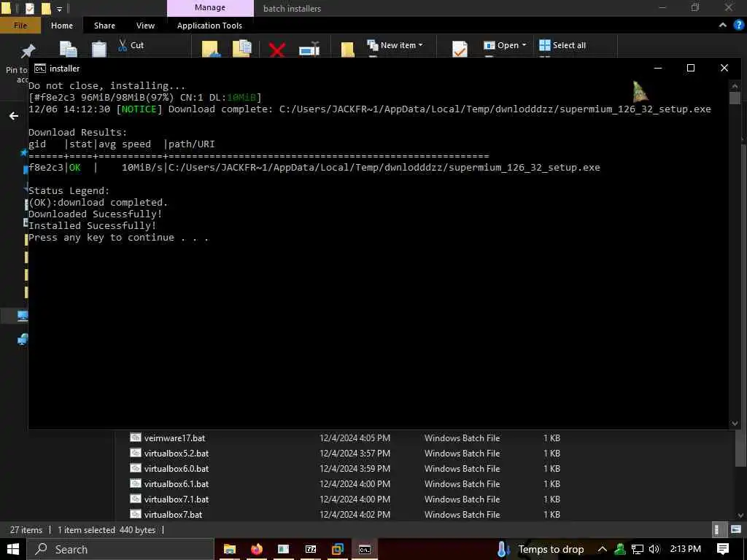Viewport: 747px width, 560px height.
Task: Click the 12/4/2024 4:05 PM date cell
Action: pos(355,437)
